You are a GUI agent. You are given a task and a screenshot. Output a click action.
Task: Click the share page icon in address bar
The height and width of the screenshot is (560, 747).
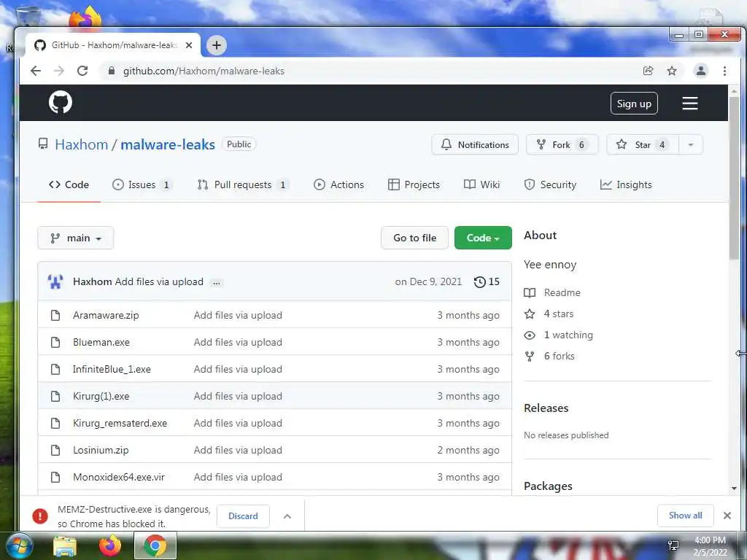pos(648,71)
